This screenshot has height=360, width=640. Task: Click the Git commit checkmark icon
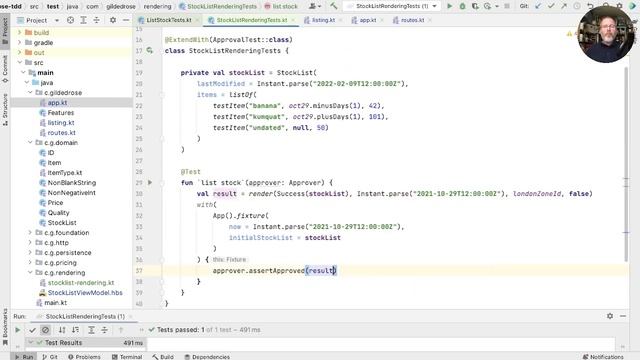pos(551,6)
